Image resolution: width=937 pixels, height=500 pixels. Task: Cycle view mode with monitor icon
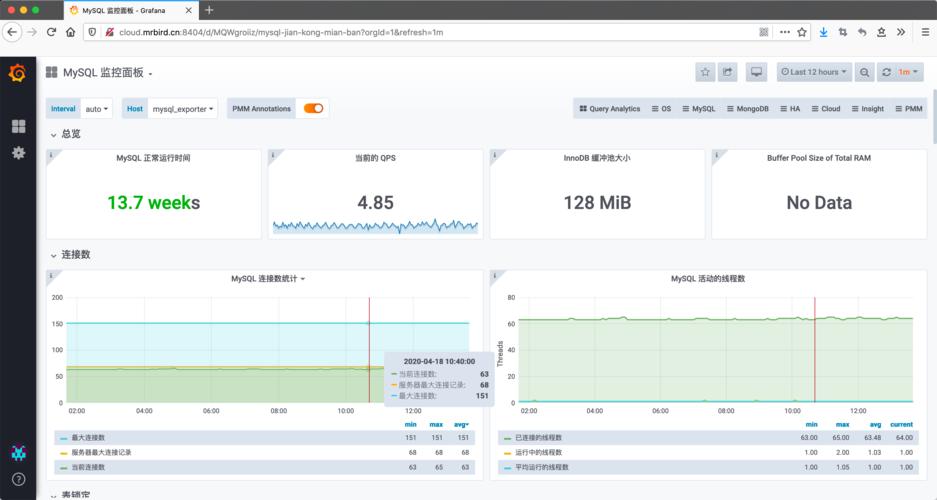(x=757, y=72)
